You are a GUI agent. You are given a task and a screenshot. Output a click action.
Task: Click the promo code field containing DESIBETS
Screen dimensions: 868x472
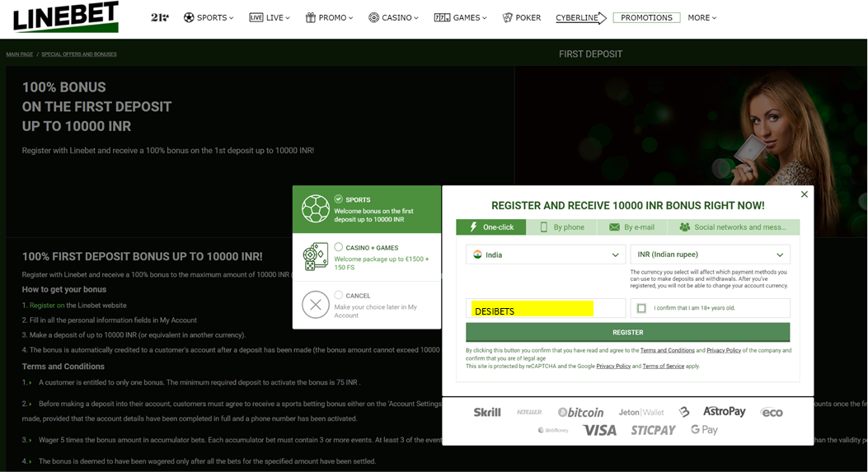546,308
